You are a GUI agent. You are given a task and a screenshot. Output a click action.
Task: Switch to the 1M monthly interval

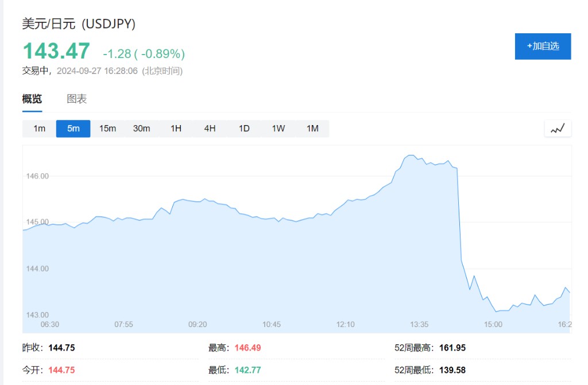312,129
